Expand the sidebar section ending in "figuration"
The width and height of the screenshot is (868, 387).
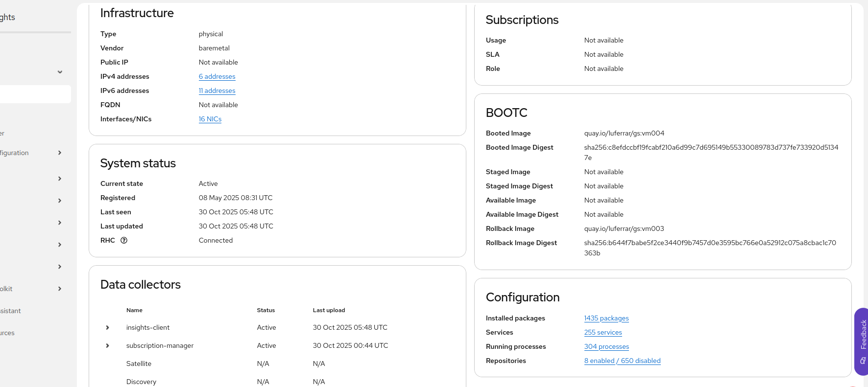60,153
